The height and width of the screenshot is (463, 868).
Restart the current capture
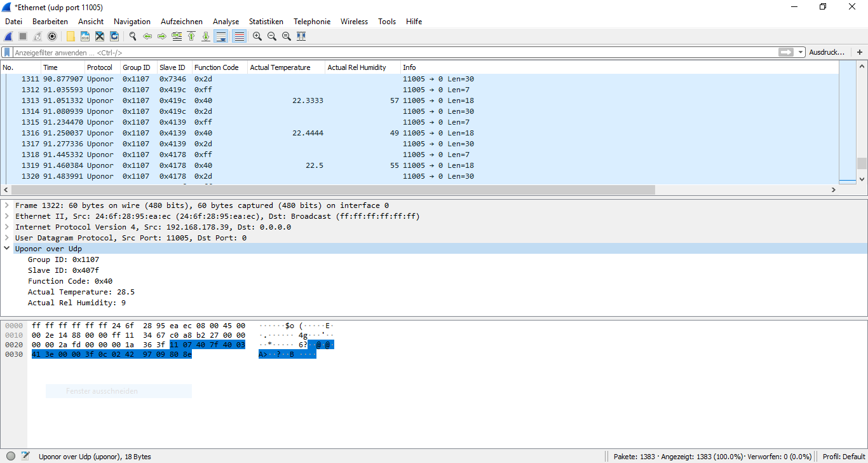(x=37, y=36)
